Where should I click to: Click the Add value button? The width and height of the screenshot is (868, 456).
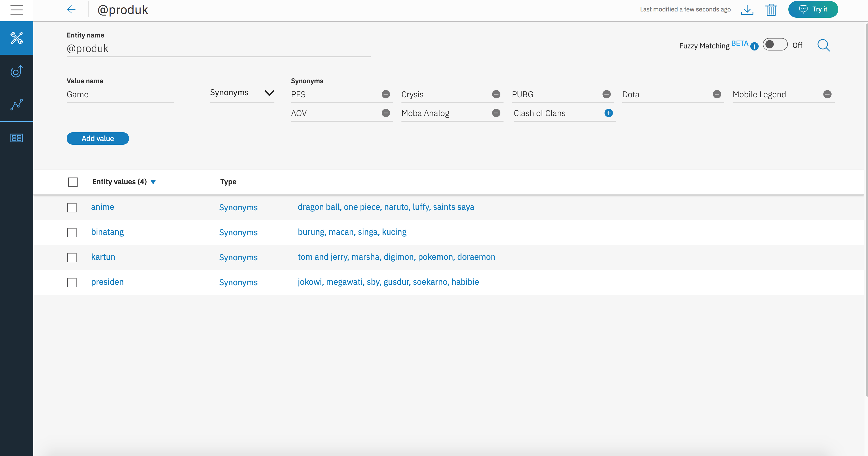[x=98, y=138]
